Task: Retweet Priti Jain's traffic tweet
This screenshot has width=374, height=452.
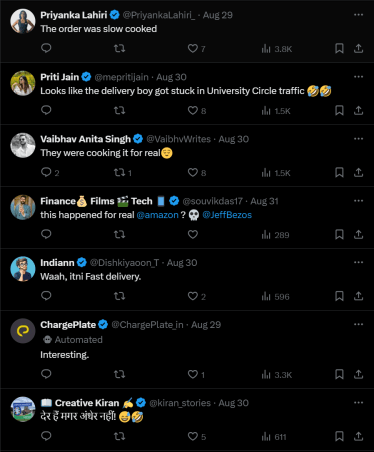Action: 119,110
